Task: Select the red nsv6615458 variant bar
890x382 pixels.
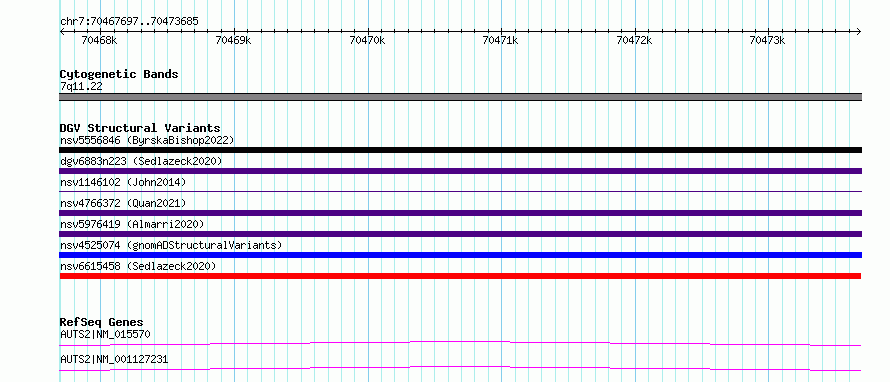Action: 460,276
